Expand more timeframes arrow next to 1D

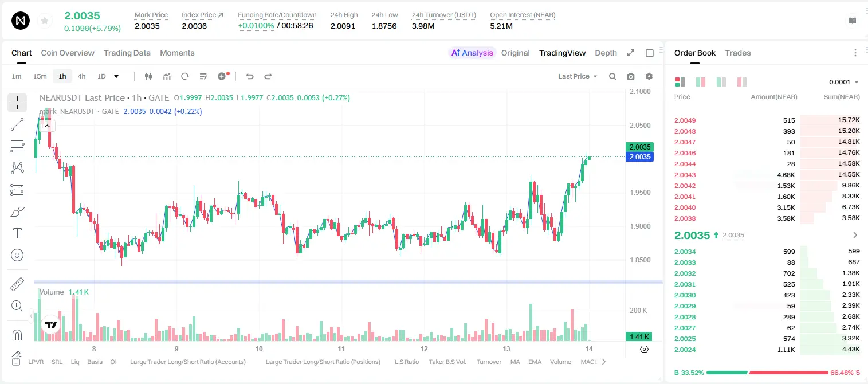pos(116,76)
